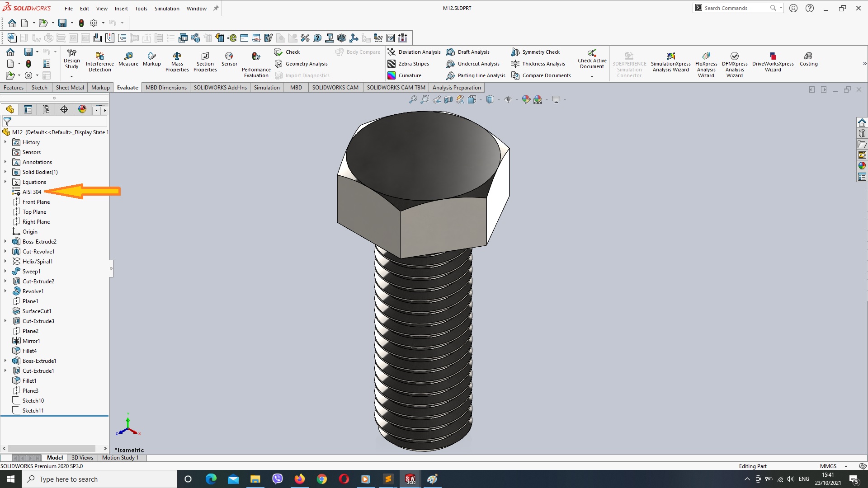Viewport: 868px width, 488px height.
Task: Click Check Active Document
Action: pos(592,59)
